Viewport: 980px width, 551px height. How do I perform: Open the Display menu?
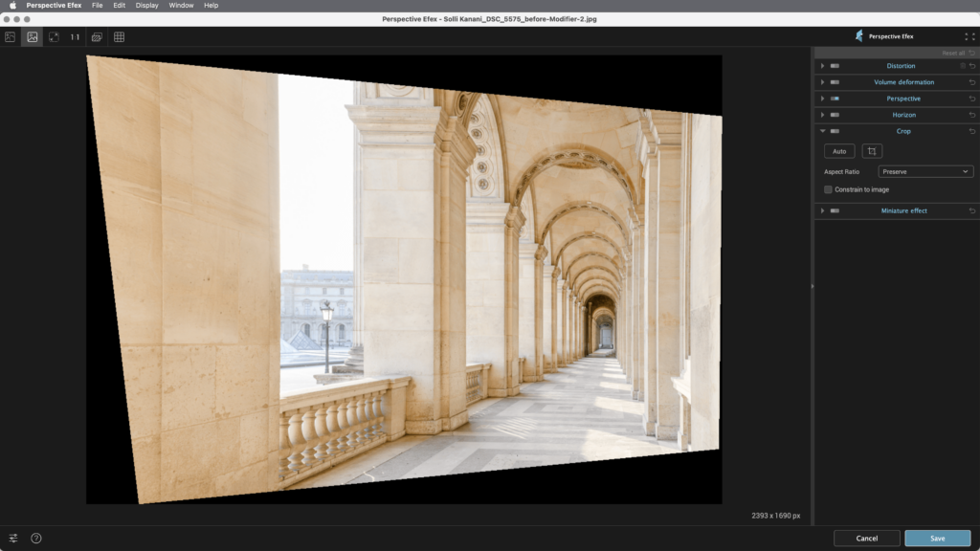pos(146,5)
